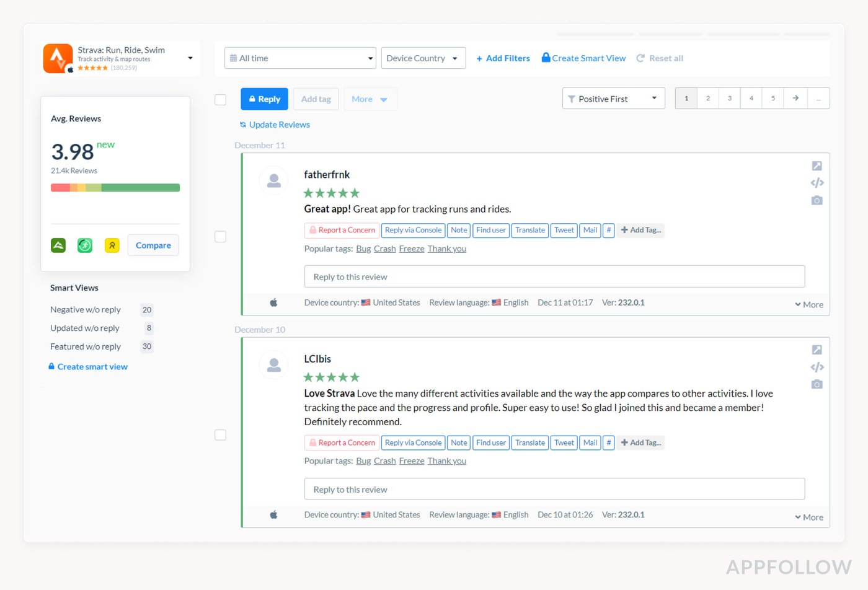868x590 pixels.
Task: Open the Updated w/o reply smart view
Action: pos(85,328)
